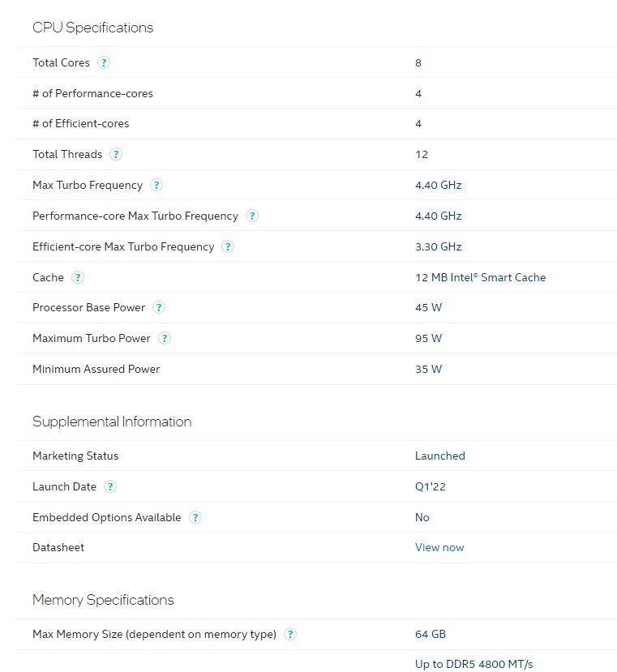Click Processor Base Power help icon
This screenshot has width=617, height=672.
[159, 307]
